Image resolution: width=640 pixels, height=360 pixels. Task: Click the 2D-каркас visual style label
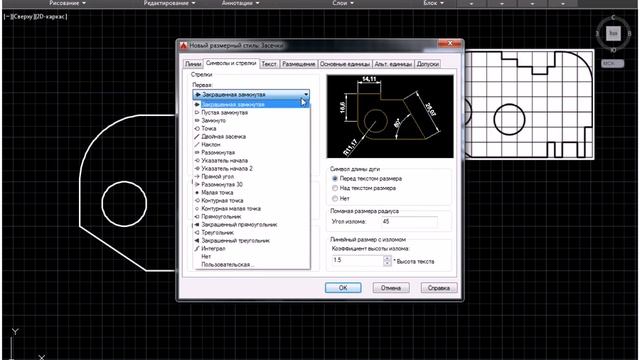click(50, 17)
